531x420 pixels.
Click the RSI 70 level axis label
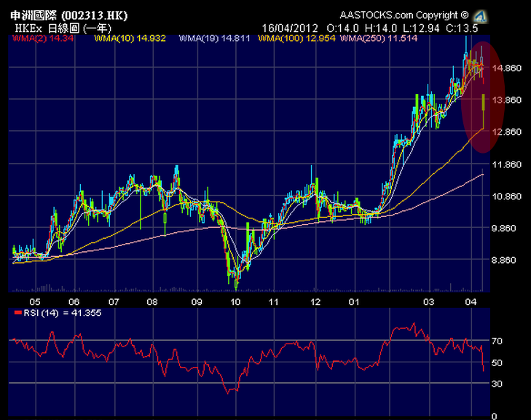[x=497, y=340]
